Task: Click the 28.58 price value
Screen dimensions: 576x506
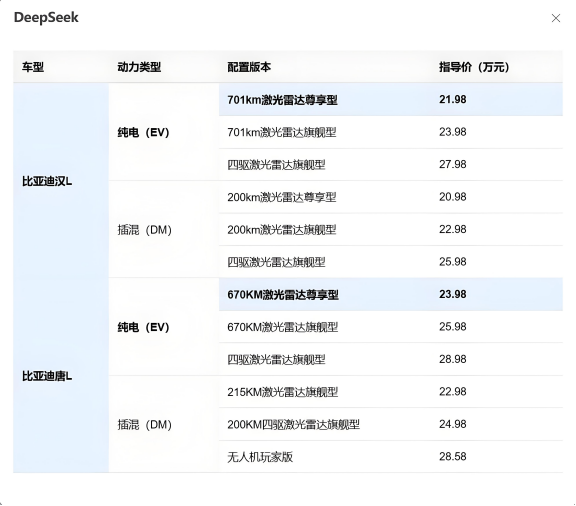Action: click(453, 457)
